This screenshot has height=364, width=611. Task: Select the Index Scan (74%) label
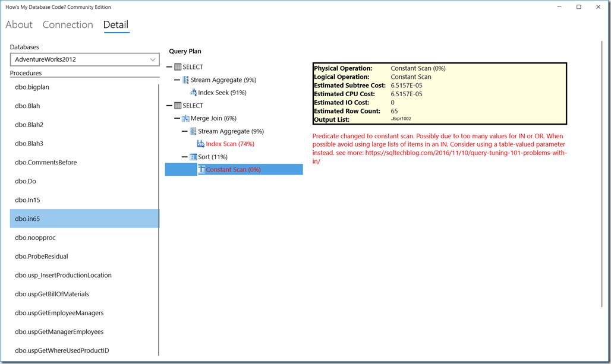pyautogui.click(x=230, y=144)
